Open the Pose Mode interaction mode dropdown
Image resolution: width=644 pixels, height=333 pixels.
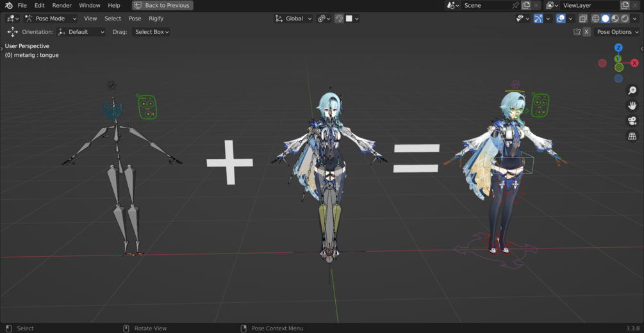50,19
